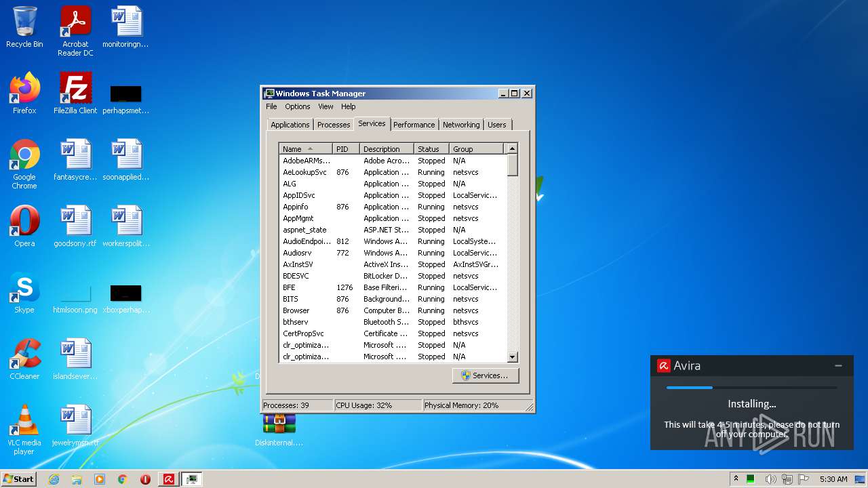This screenshot has width=868, height=488.
Task: Select the aspnet_state service row
Action: click(x=393, y=230)
